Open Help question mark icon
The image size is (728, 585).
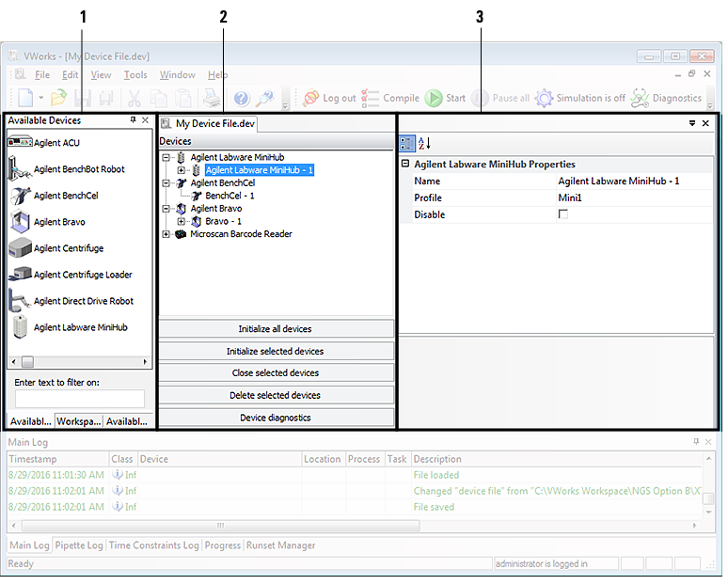click(242, 98)
